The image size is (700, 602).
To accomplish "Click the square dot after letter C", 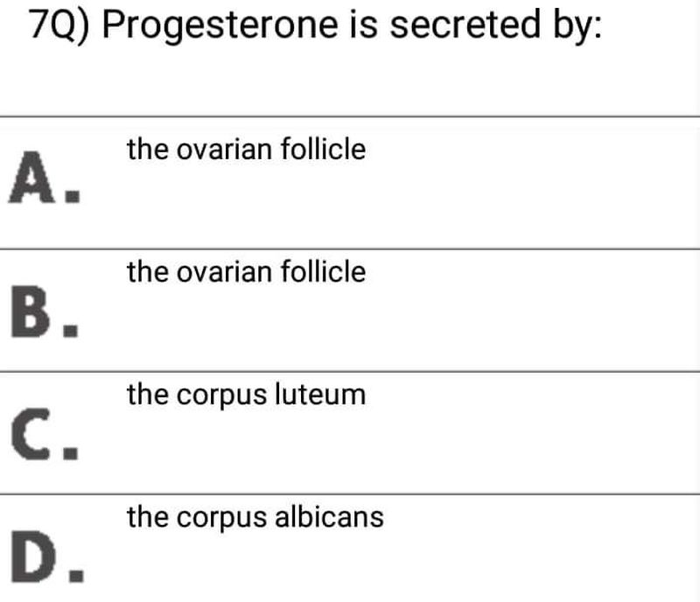I will click(77, 454).
